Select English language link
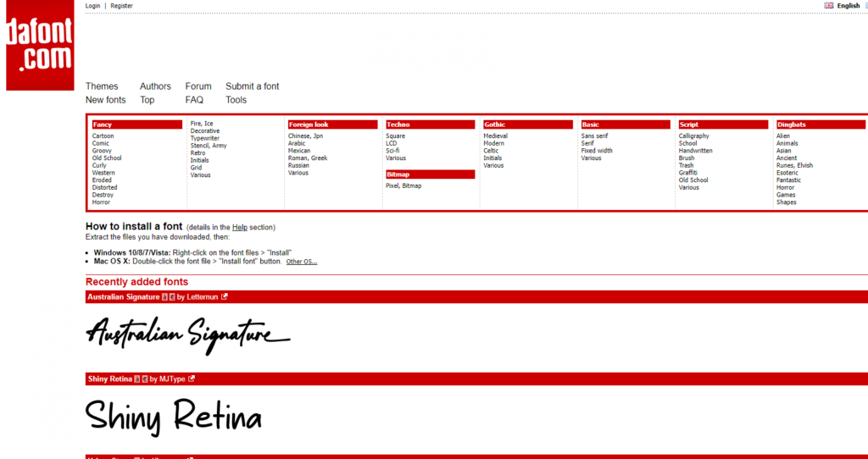 click(848, 6)
